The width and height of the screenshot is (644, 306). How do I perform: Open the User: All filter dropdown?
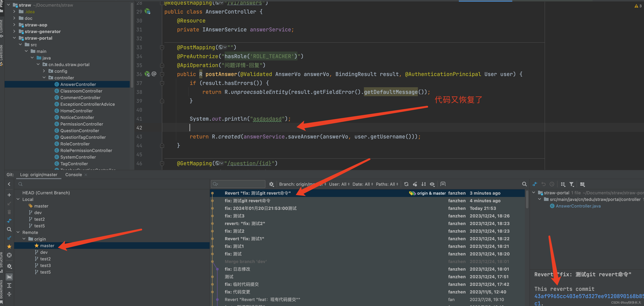[x=339, y=184]
